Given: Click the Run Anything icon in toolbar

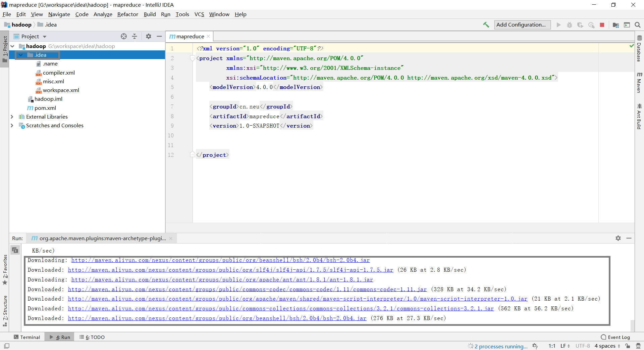Looking at the screenshot, I should [x=627, y=25].
